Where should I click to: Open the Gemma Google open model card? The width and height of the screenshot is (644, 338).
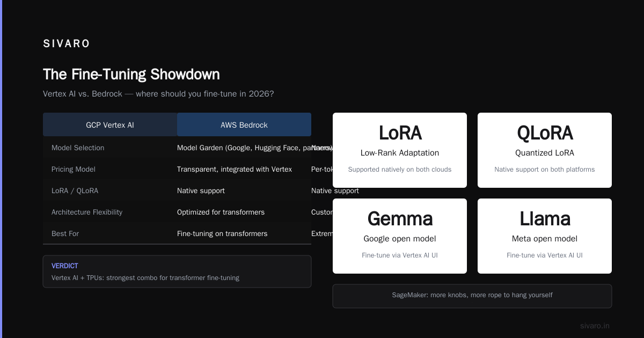coord(400,236)
